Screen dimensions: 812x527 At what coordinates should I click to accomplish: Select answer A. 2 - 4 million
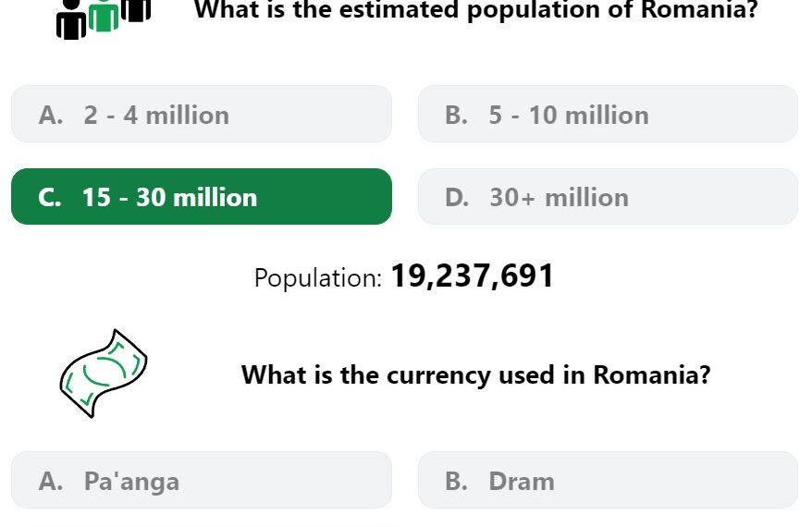point(202,114)
